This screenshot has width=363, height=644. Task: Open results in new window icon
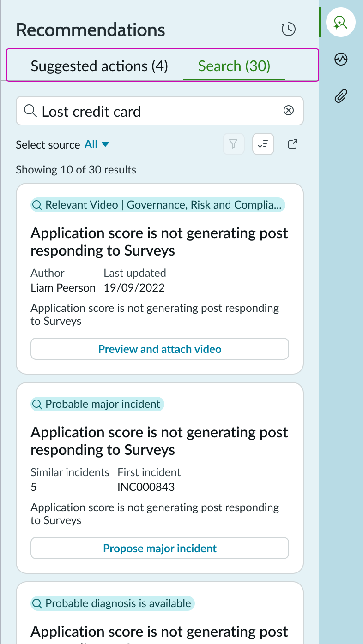click(292, 144)
